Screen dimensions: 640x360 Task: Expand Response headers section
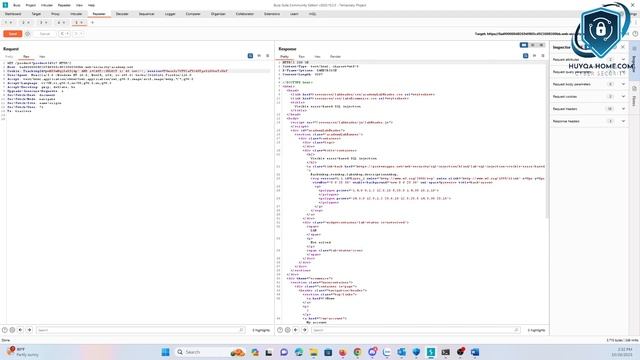pos(589,121)
